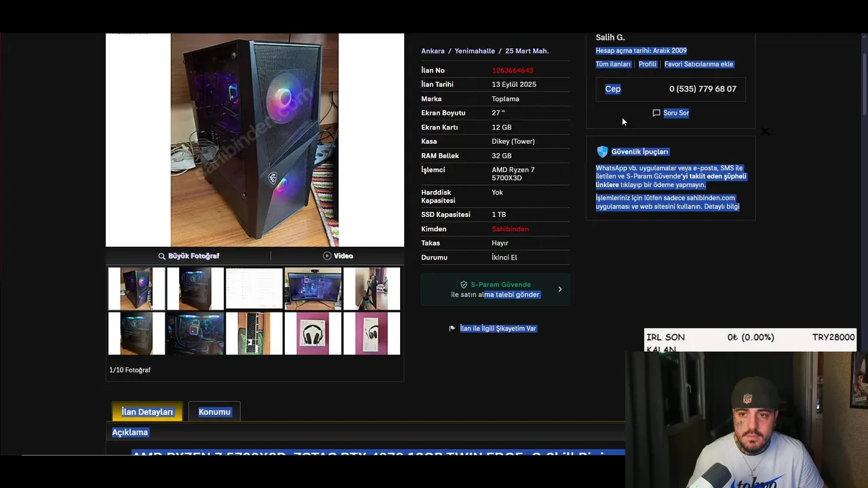Click the Açıklama section header
Screen dimensions: 868x488
[130, 432]
